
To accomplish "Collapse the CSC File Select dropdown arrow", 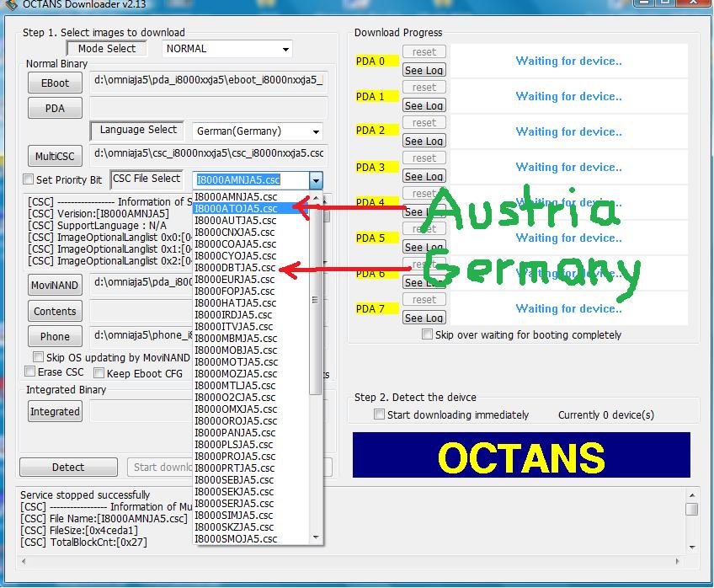I will tap(316, 180).
